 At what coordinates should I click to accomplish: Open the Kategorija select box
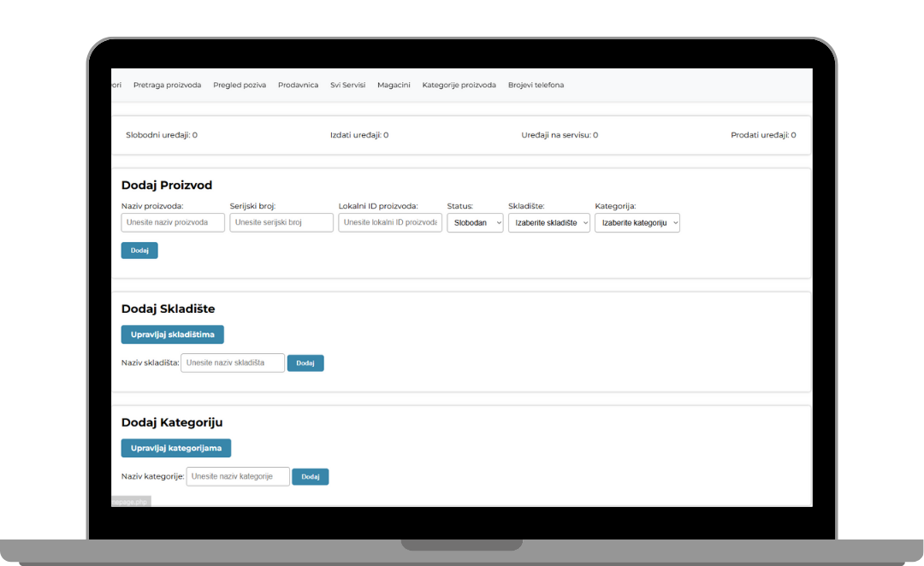point(637,222)
